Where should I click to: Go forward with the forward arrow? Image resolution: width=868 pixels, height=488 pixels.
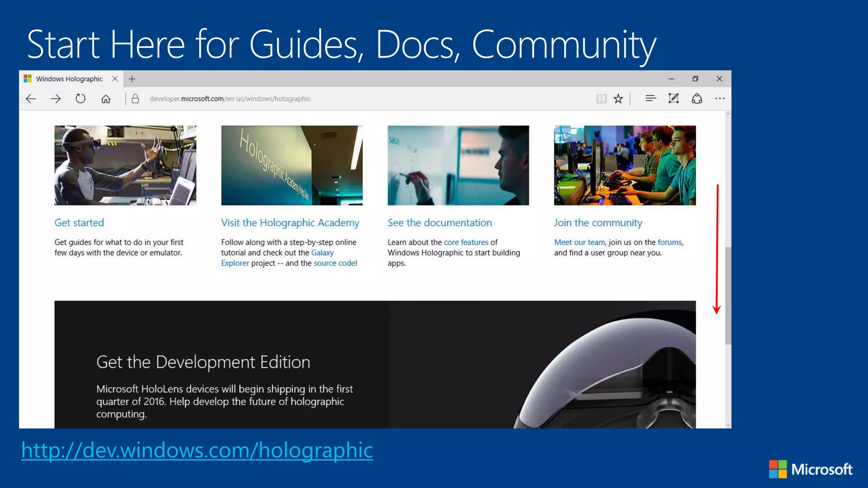(x=56, y=99)
